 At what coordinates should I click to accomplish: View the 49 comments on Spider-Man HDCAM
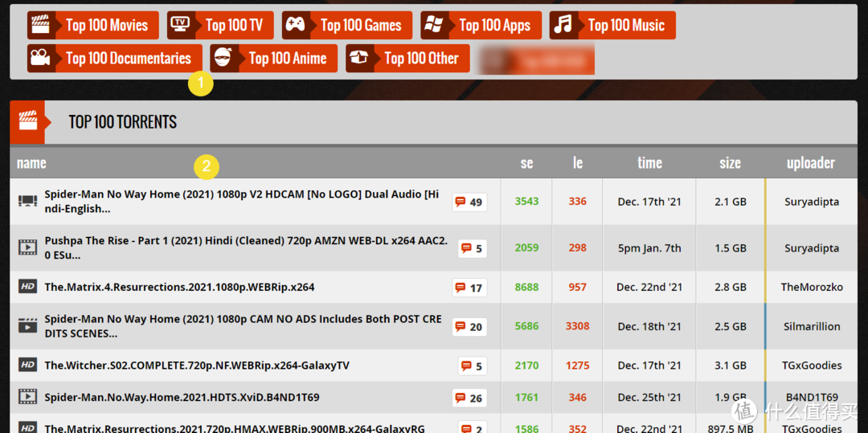pyautogui.click(x=469, y=202)
